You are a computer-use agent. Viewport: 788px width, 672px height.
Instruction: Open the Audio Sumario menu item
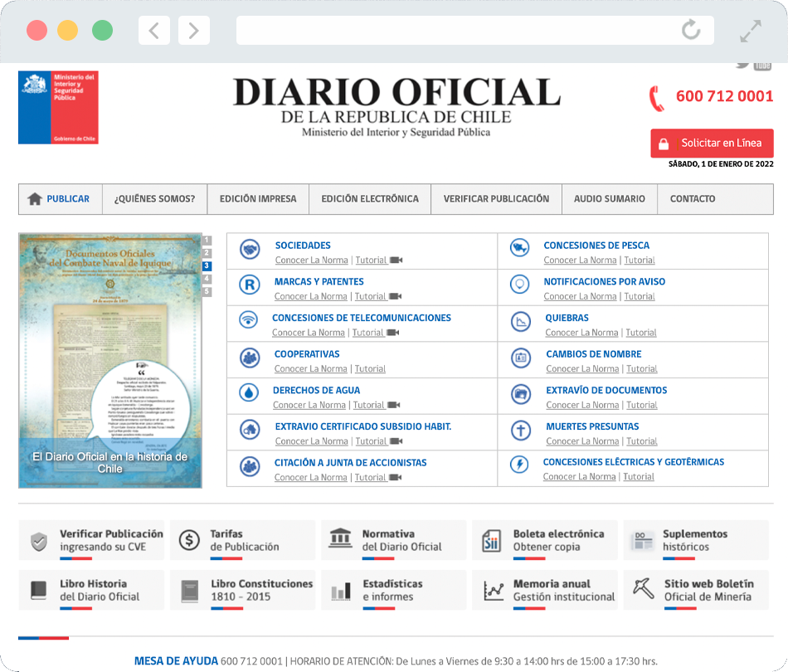610,199
